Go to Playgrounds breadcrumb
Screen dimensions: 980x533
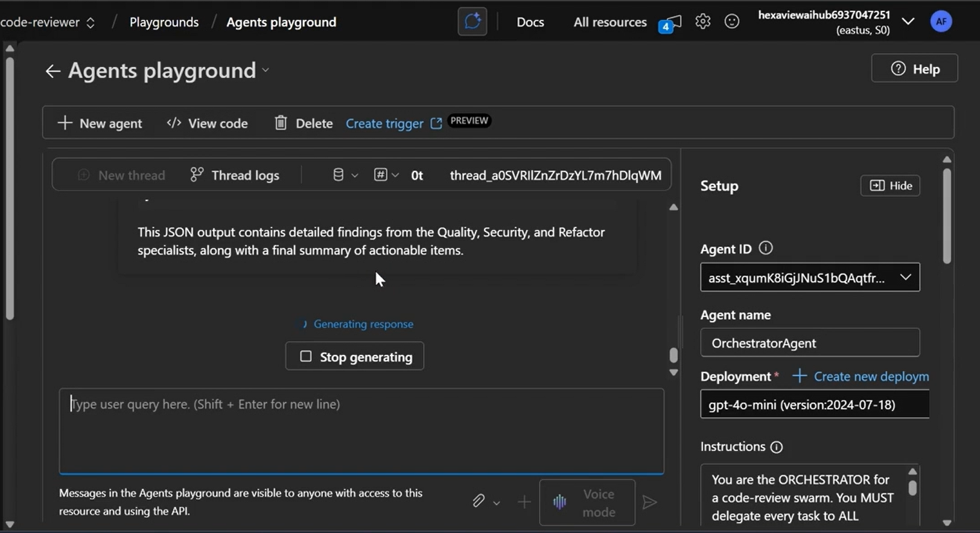click(x=164, y=22)
